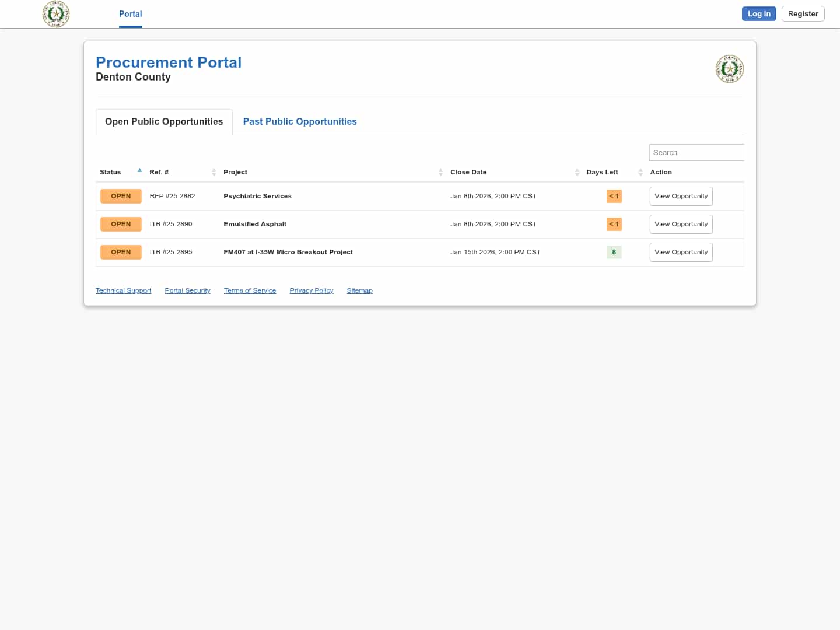Toggle sort order on Project column
This screenshot has width=840, height=630.
[440, 172]
